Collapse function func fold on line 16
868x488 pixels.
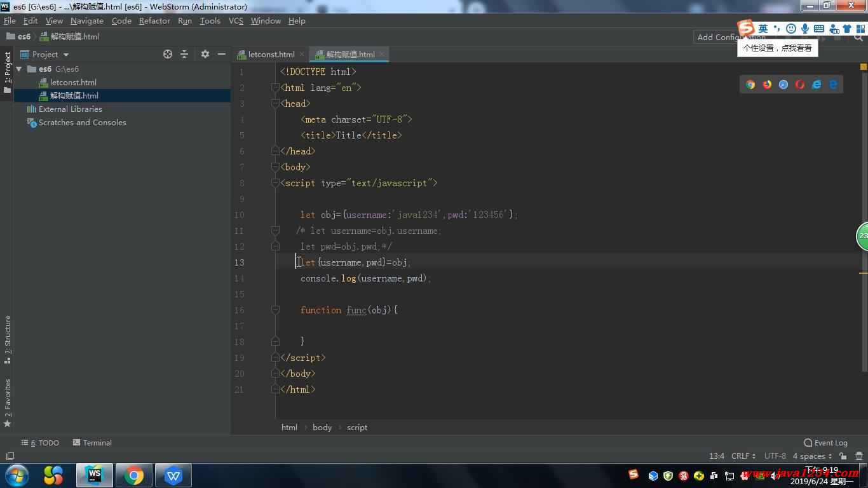pos(275,310)
